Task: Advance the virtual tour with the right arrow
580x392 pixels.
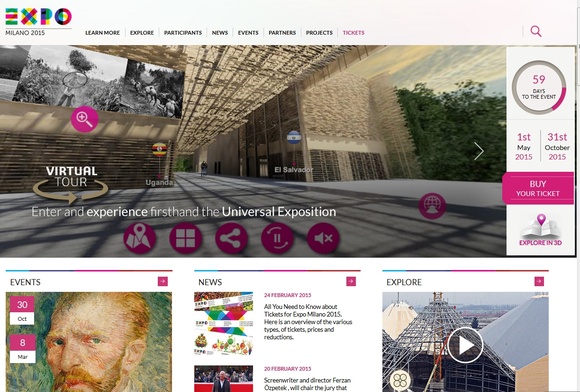Action: click(479, 151)
